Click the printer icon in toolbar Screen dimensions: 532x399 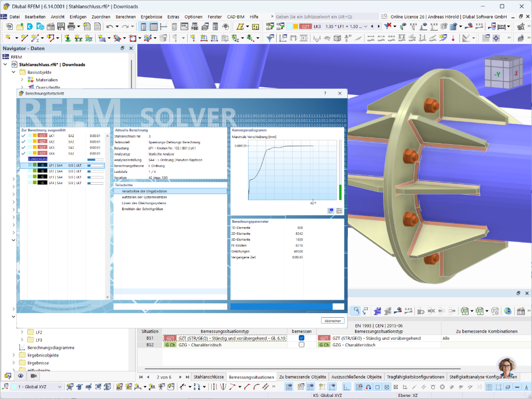coord(71,27)
